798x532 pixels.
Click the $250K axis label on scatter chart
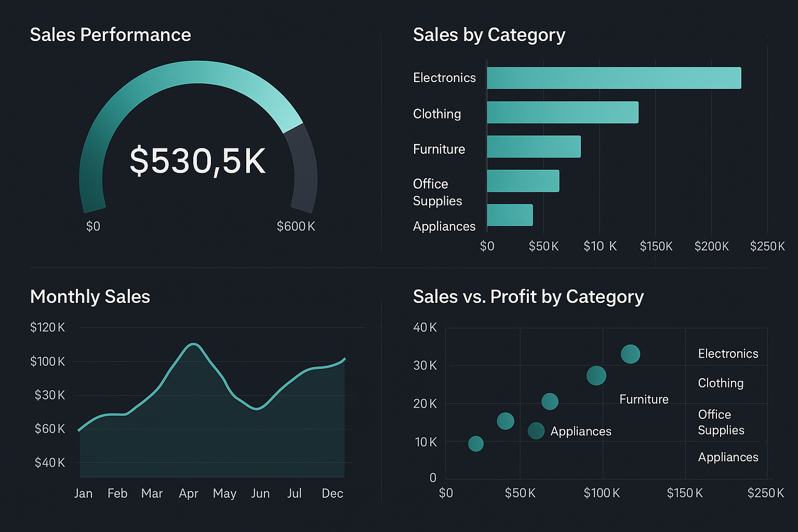point(764,493)
